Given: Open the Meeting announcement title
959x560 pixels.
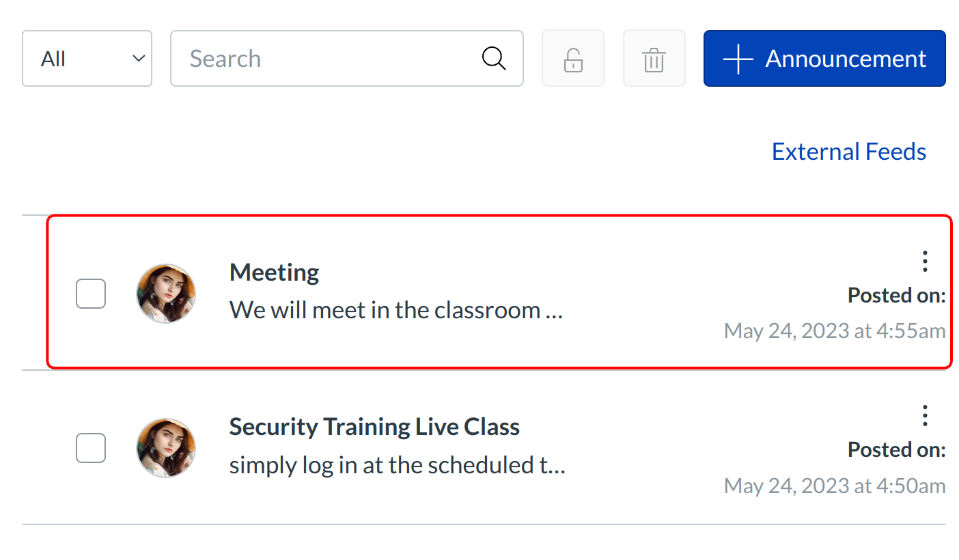Looking at the screenshot, I should [274, 272].
